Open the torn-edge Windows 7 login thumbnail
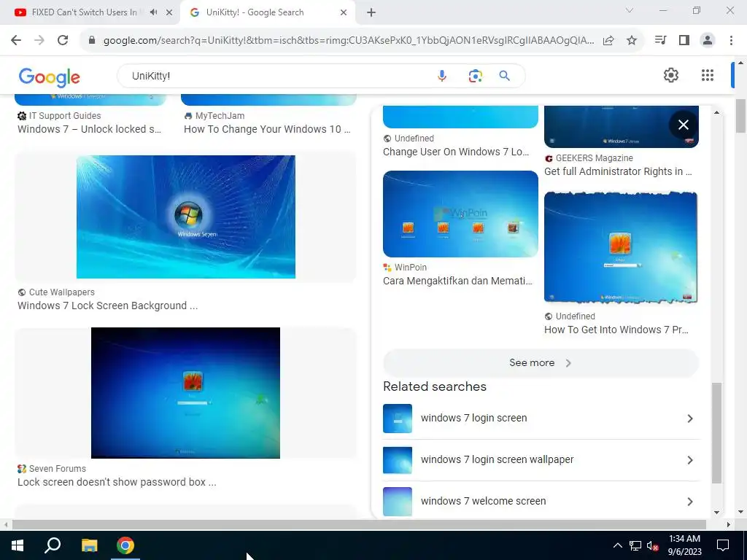 point(621,247)
